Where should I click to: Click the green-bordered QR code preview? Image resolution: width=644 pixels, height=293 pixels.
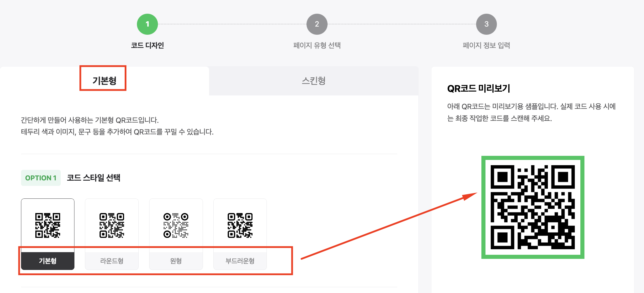(533, 207)
